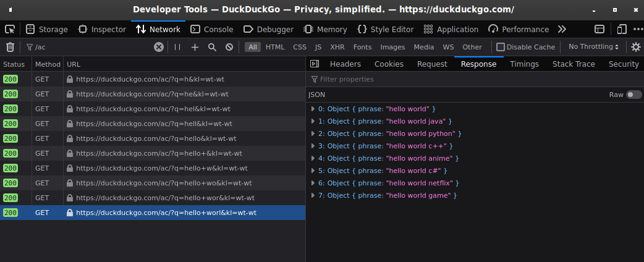Click lock icon of q=hello+worl request
Screen dimensions: 644x262
[70, 213]
